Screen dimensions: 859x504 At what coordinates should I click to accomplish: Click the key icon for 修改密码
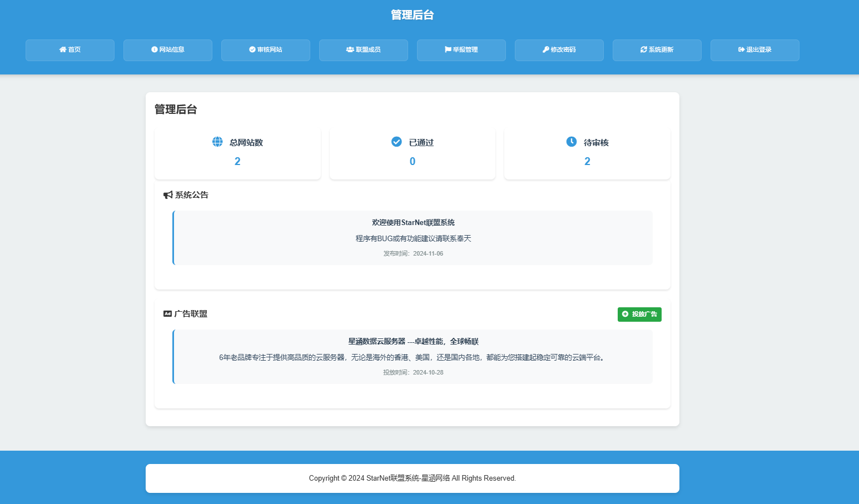[x=546, y=49]
